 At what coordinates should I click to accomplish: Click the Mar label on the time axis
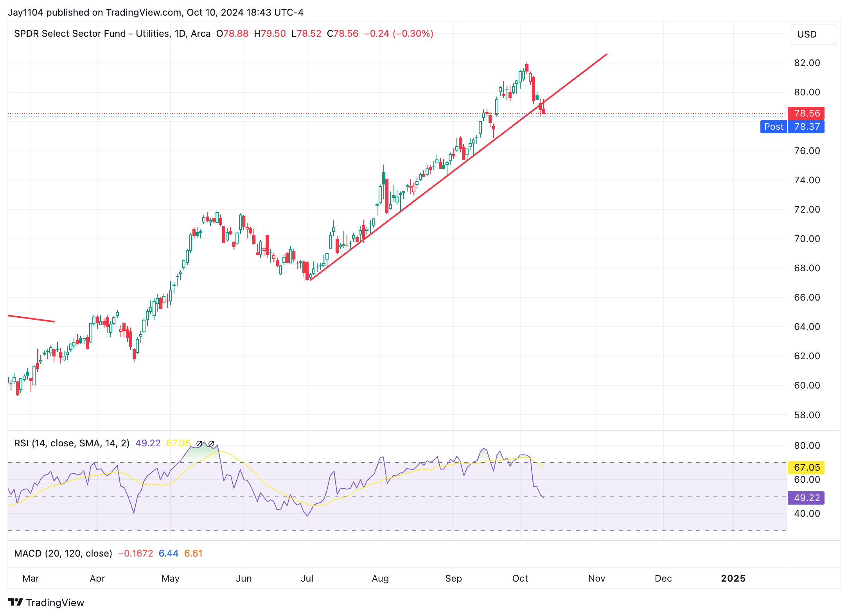31,578
